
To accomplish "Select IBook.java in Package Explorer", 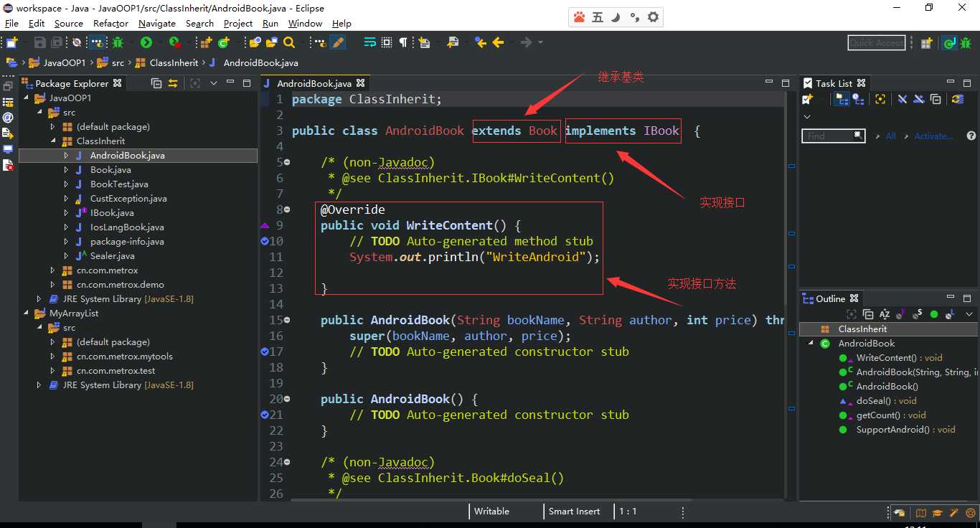I will click(112, 213).
